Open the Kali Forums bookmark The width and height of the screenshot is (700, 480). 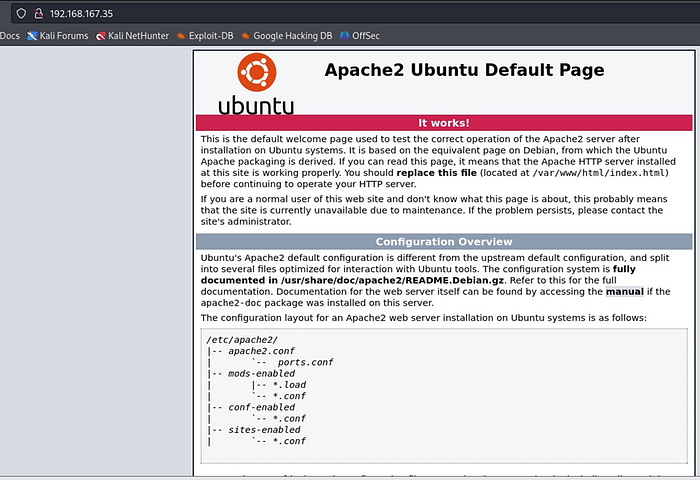pos(58,36)
